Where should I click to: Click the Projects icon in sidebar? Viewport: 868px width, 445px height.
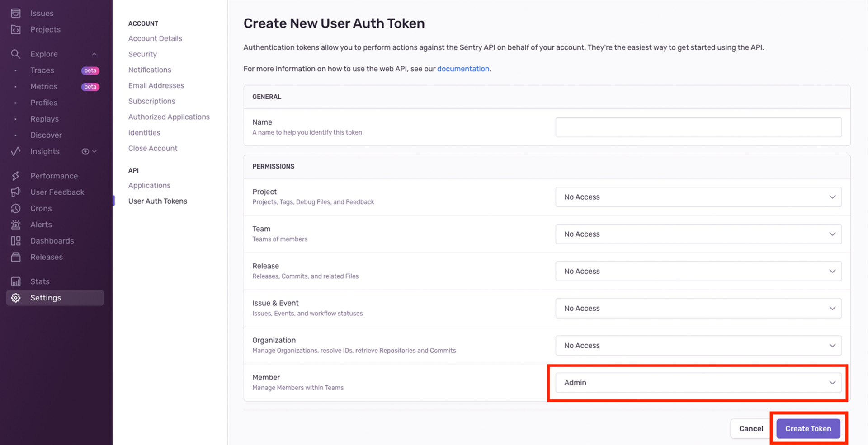coord(16,29)
